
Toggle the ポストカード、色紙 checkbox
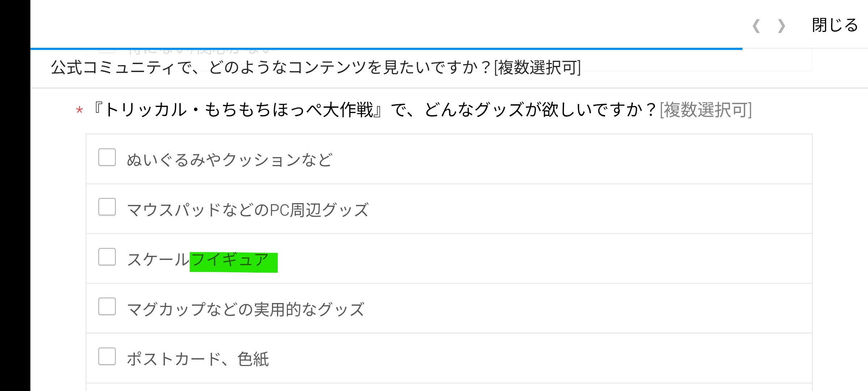pos(107,357)
